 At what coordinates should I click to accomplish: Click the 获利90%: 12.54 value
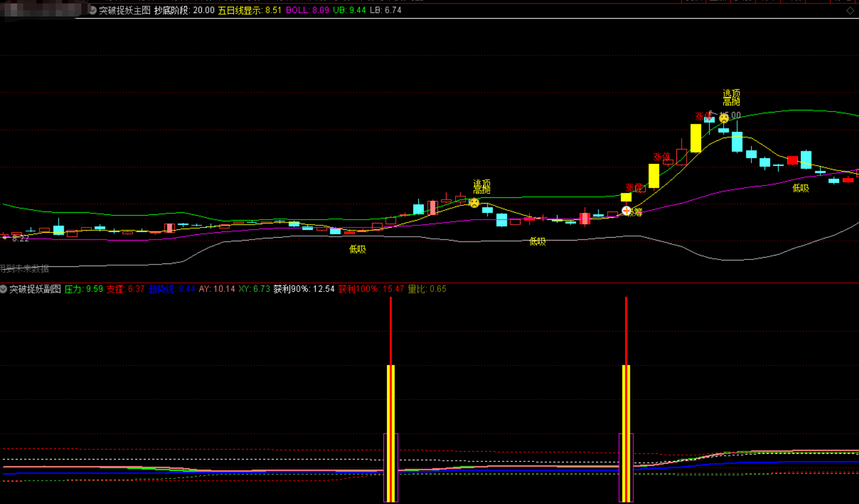pos(304,289)
